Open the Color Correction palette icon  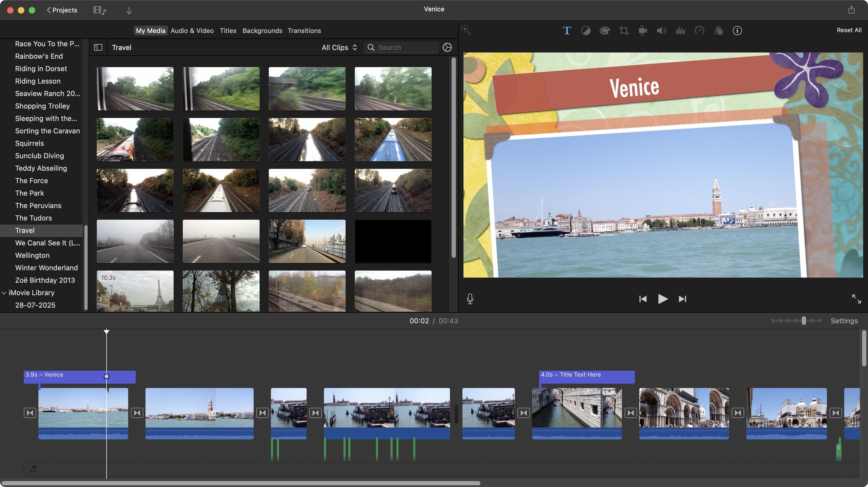[605, 31]
